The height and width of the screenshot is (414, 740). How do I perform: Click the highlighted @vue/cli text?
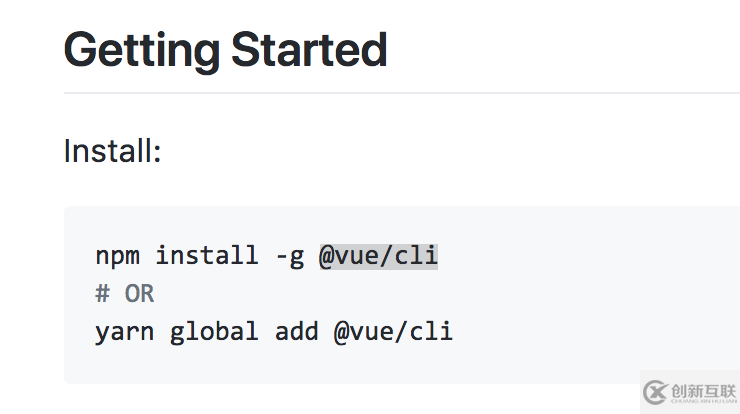point(378,256)
